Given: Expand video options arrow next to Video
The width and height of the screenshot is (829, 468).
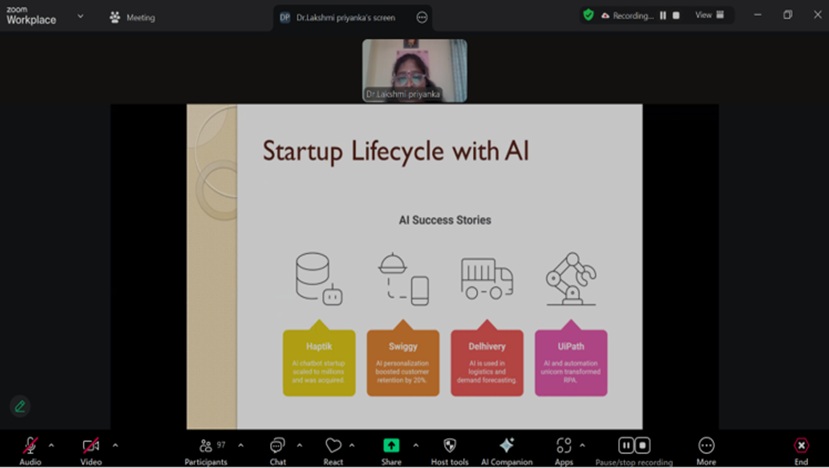Looking at the screenshot, I should point(115,445).
